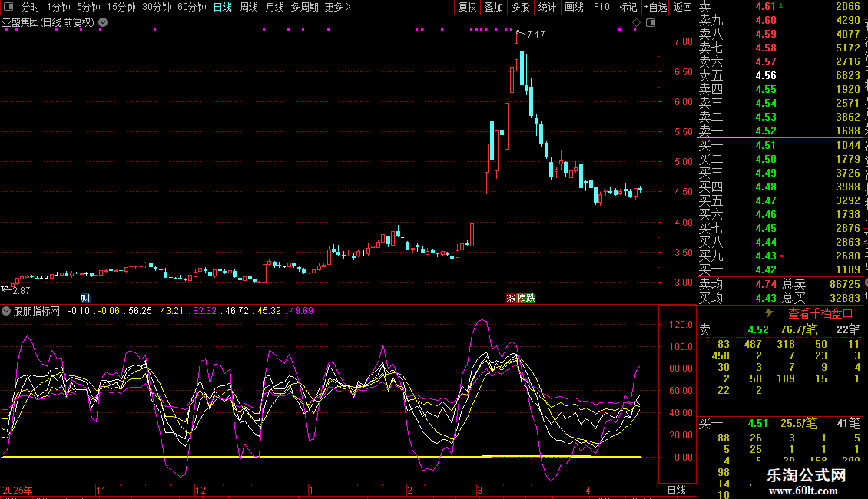The image size is (868, 499).
Task: Click month 11 on the time axis
Action: coord(101,490)
